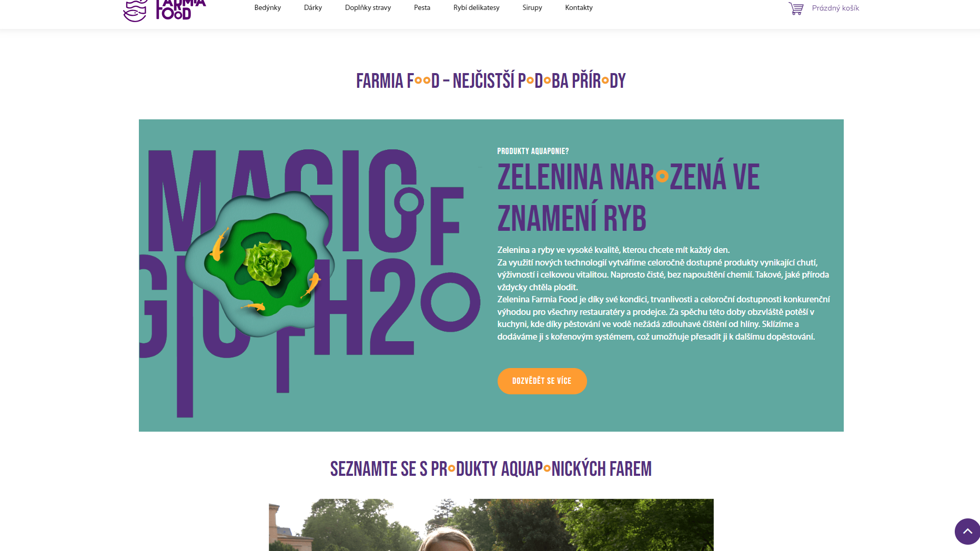Screen dimensions: 980x551
Task: Click the scroll-to-top arrow button
Action: (967, 531)
